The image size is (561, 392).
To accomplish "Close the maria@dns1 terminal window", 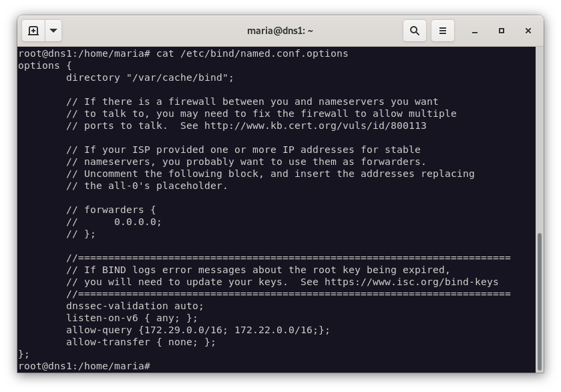I will click(528, 31).
